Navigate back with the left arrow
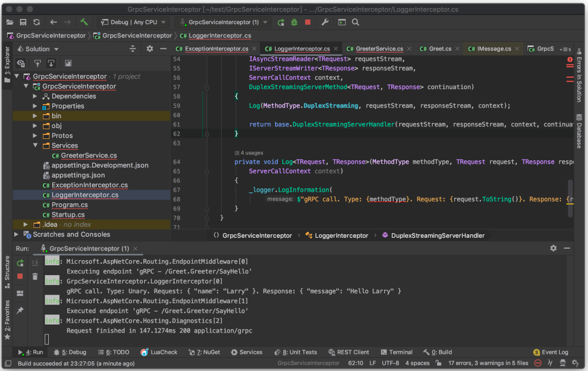The height and width of the screenshot is (371, 588). pos(53,22)
